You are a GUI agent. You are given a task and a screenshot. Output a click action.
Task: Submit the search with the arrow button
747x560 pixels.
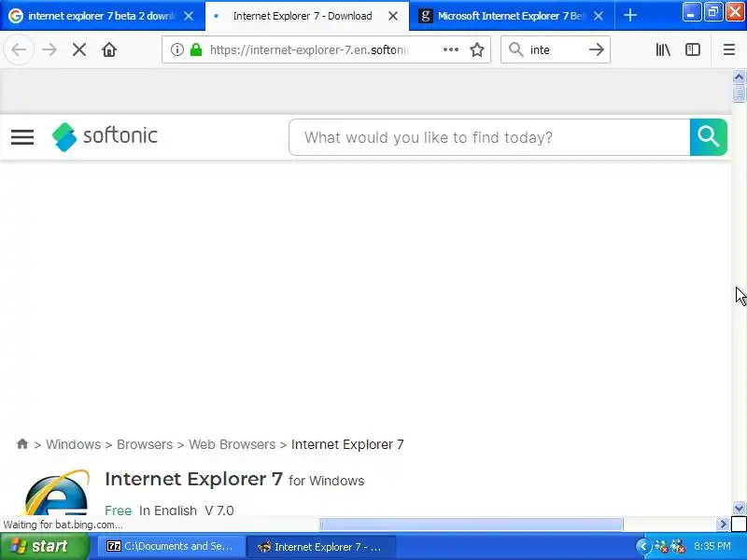[596, 49]
